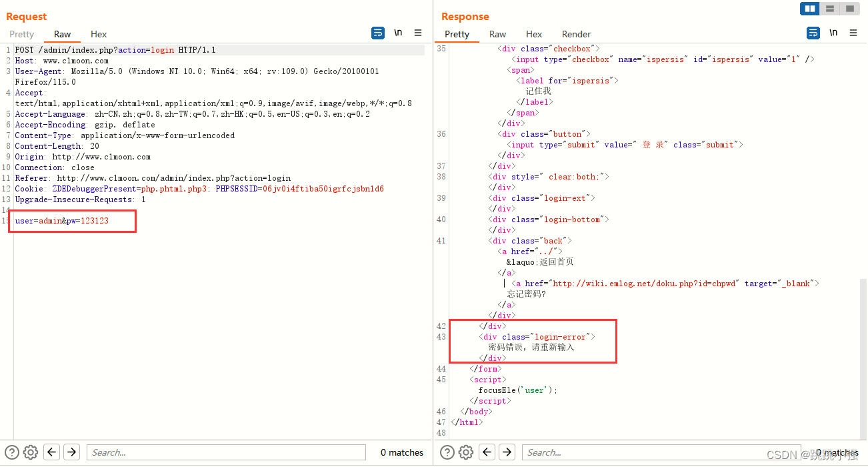This screenshot has height=467, width=868.
Task: Go to next match in Request search
Action: pos(71,452)
